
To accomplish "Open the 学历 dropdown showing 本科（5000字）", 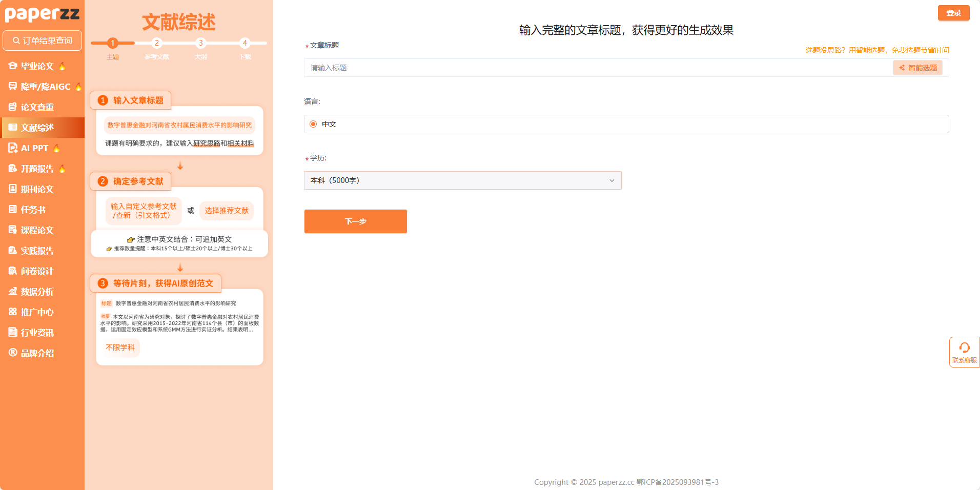I will click(x=462, y=180).
